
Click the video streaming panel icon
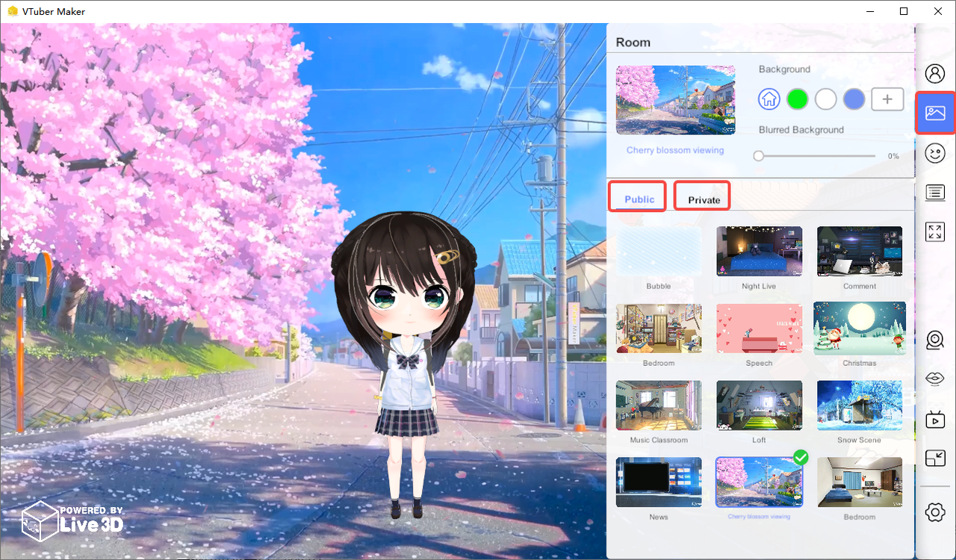pos(935,419)
